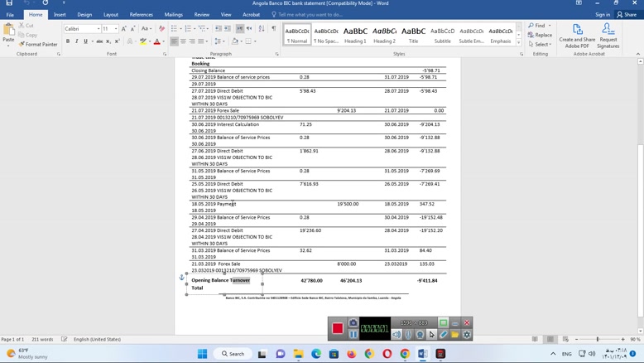Viewport: 644px width, 363px height.
Task: Open the font name dropdown
Action: [98, 29]
